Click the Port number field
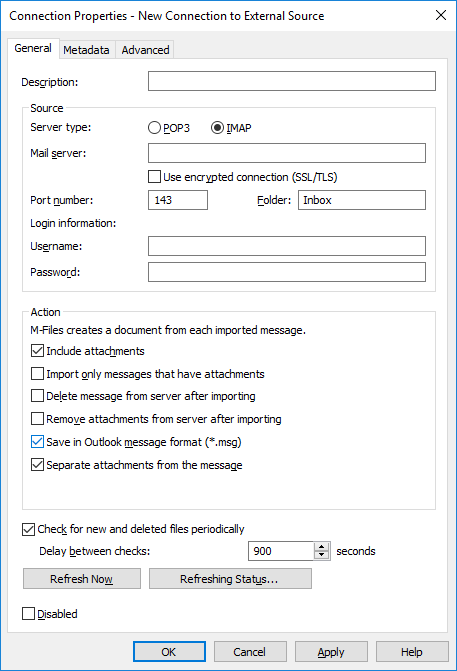457x671 pixels. (x=178, y=200)
